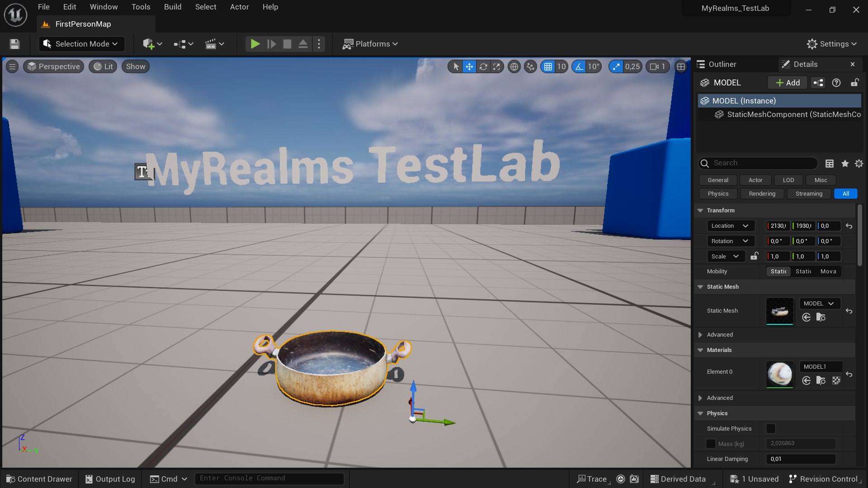The image size is (868, 488).
Task: Open Selection Mode dropdown
Action: click(x=81, y=44)
